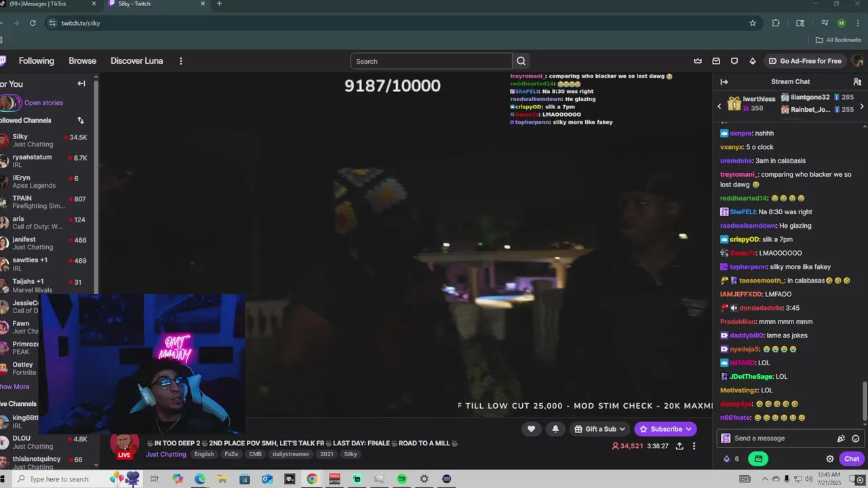Screen dimensions: 868x488
Task: Open channel points bits balance
Action: click(x=731, y=459)
